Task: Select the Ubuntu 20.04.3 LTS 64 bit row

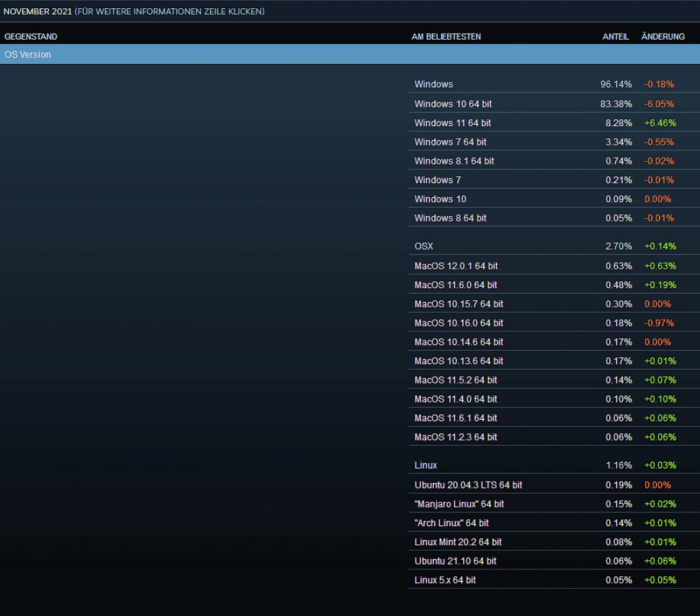Action: click(554, 485)
